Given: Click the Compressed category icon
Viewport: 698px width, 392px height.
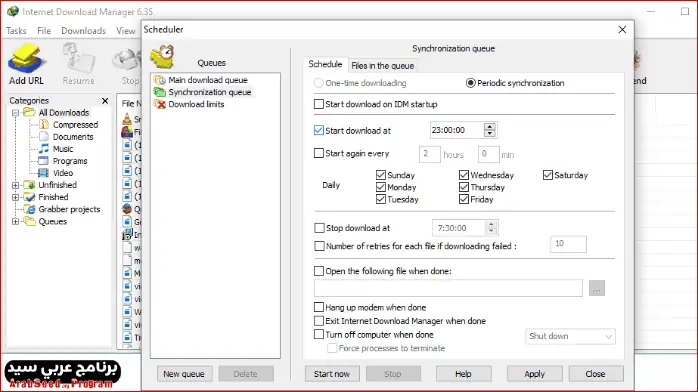Looking at the screenshot, I should 44,125.
